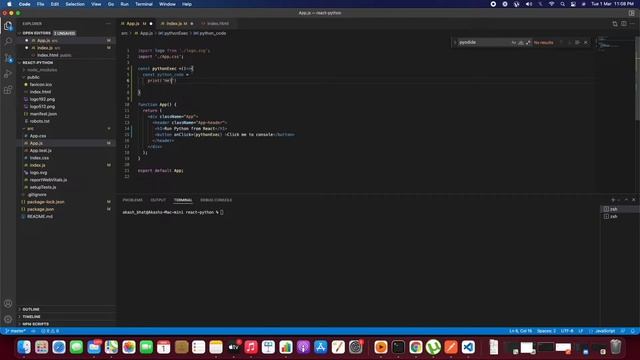Toggle Match Case in find widget
The height and width of the screenshot is (360, 640).
(x=513, y=42)
